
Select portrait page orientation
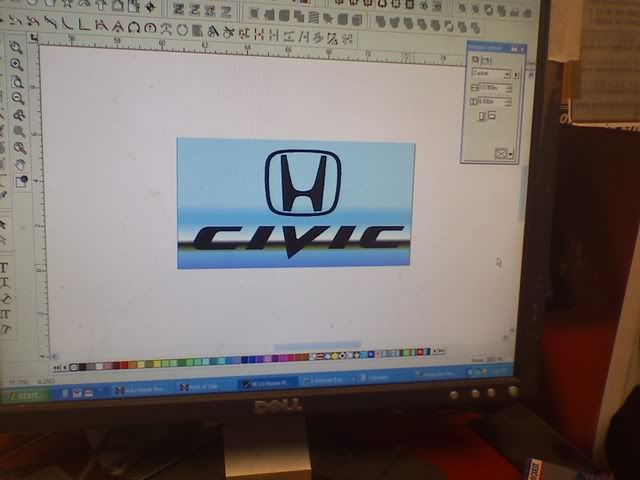[481, 117]
